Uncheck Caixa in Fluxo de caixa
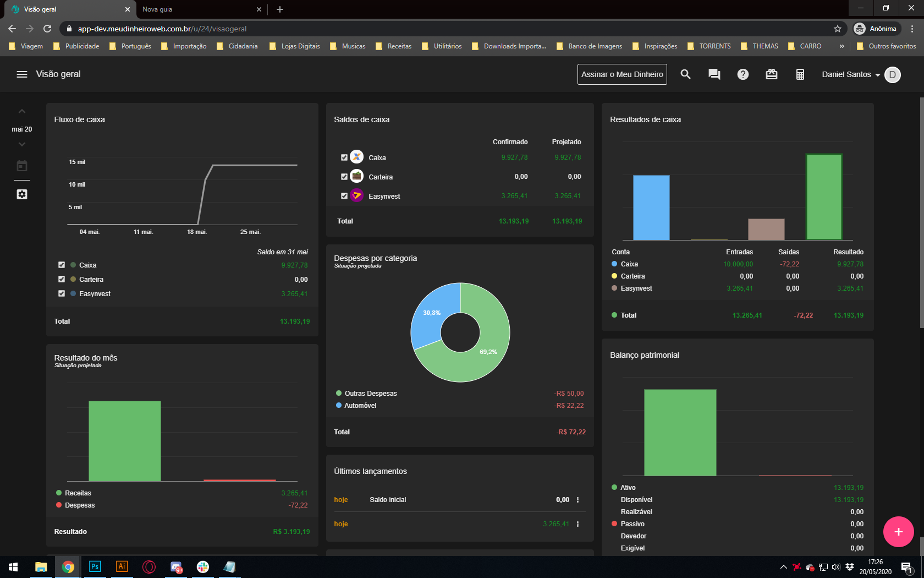 62,265
